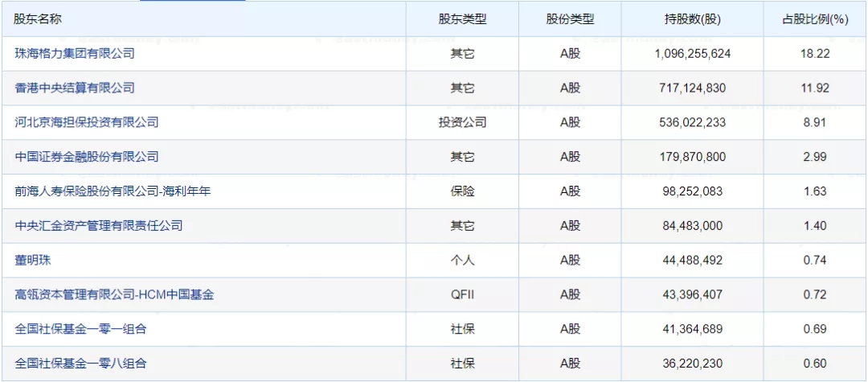Select the 1.63 percentage cell
This screenshot has height=382, width=868.
[x=814, y=191]
